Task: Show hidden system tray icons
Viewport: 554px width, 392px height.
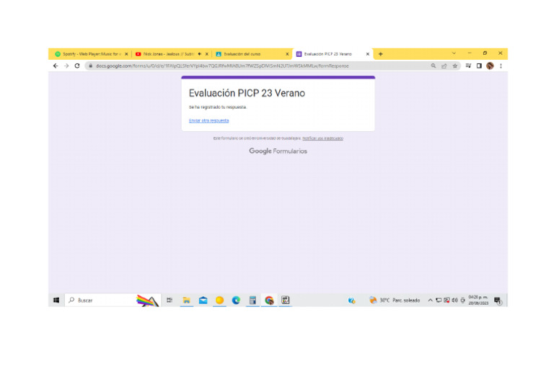Action: (430, 300)
